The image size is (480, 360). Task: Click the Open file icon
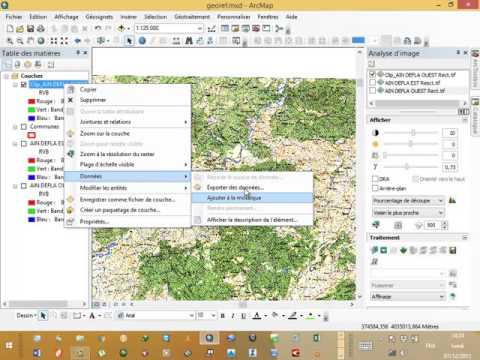click(x=20, y=29)
